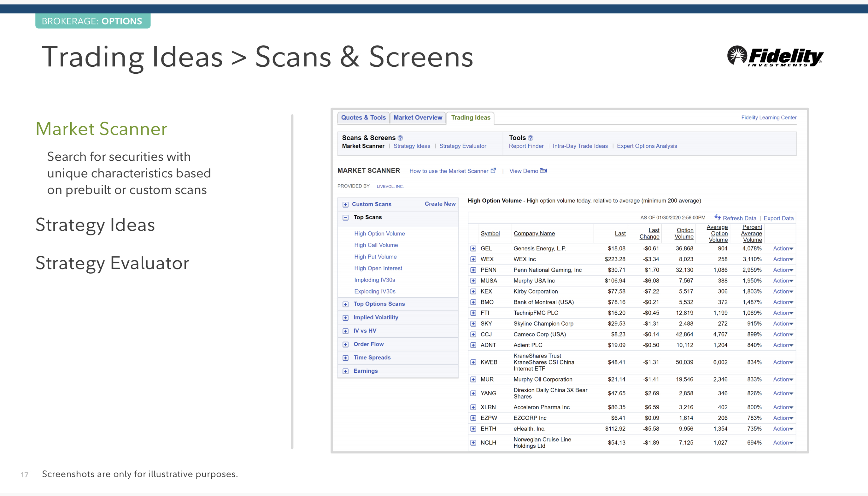This screenshot has height=496, width=868.
Task: Switch to the Quotes & Tools tab
Action: (x=363, y=118)
